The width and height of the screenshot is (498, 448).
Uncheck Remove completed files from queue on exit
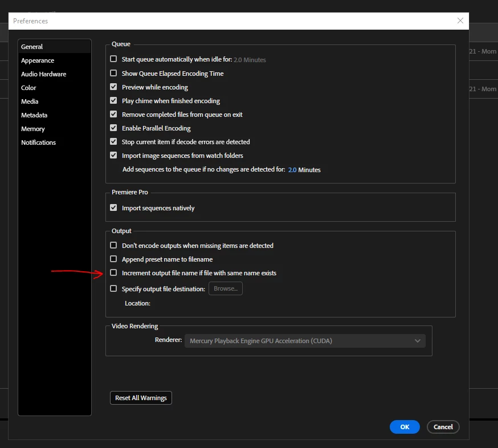tap(113, 114)
